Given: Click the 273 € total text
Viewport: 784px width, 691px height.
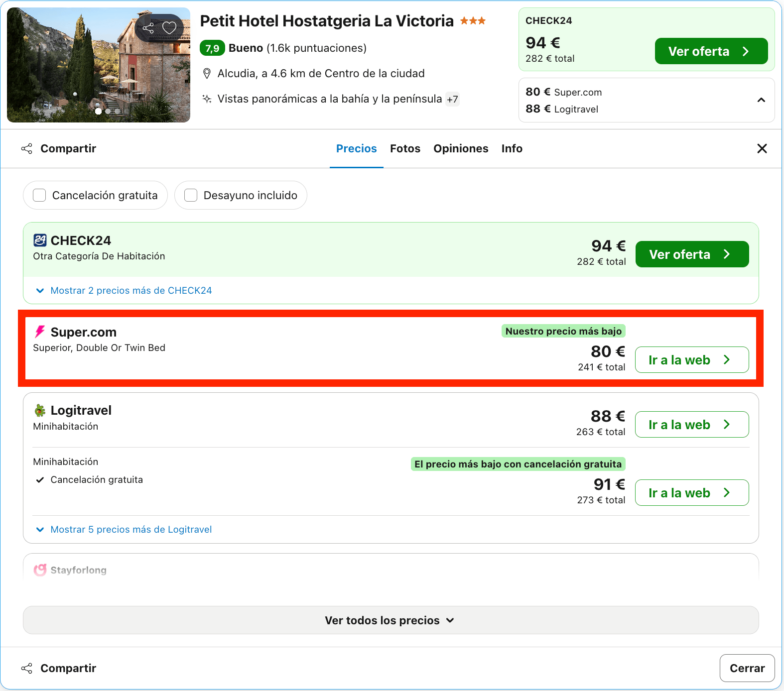Looking at the screenshot, I should coord(601,500).
